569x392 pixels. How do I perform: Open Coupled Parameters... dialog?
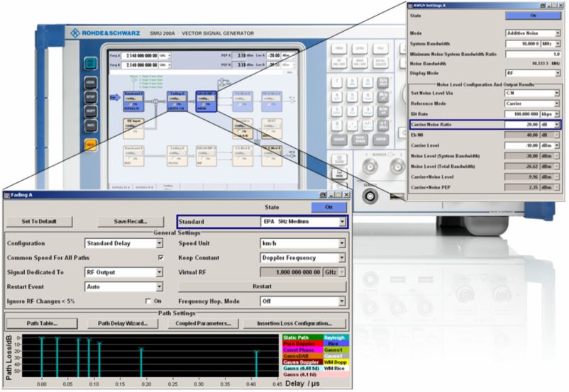[203, 323]
